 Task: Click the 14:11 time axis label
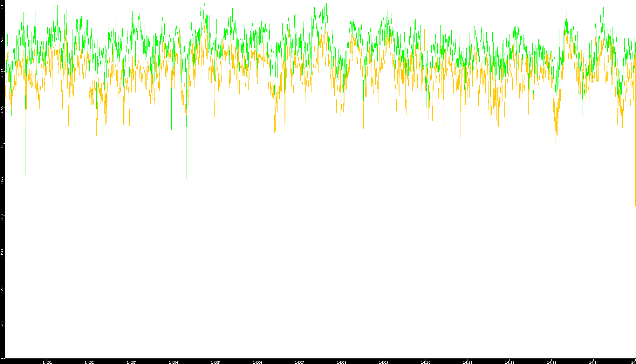467,362
